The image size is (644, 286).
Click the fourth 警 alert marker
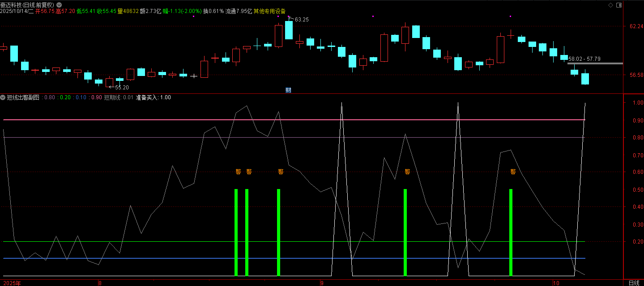pyautogui.click(x=407, y=171)
